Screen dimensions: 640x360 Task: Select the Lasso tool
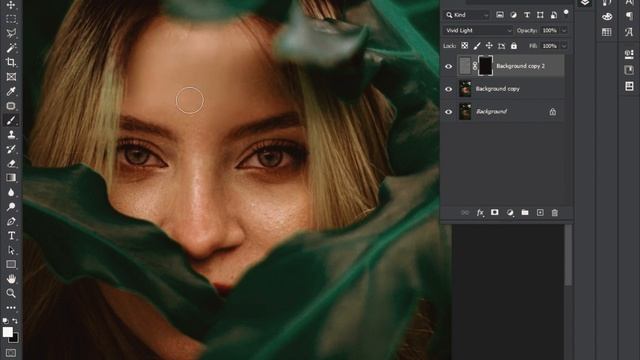point(11,33)
